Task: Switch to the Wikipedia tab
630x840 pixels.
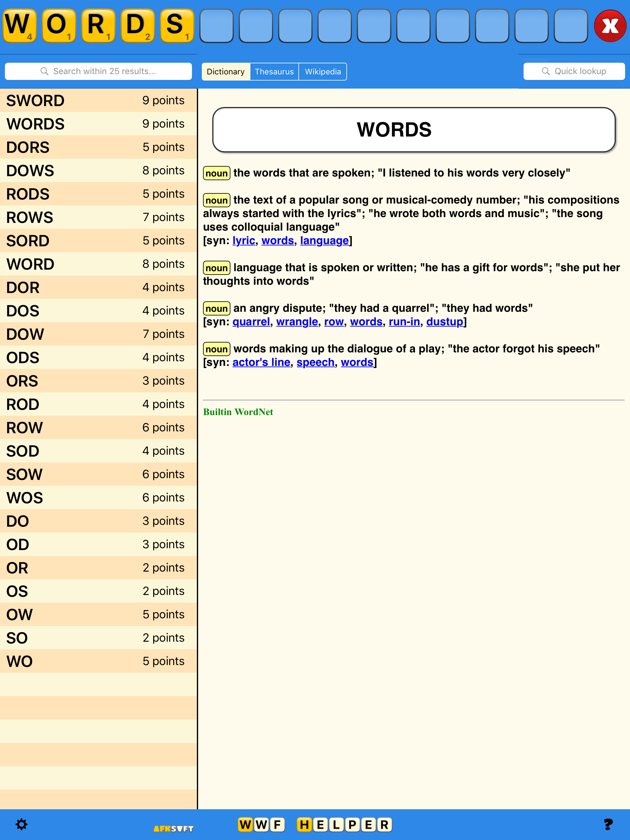Action: tap(323, 72)
